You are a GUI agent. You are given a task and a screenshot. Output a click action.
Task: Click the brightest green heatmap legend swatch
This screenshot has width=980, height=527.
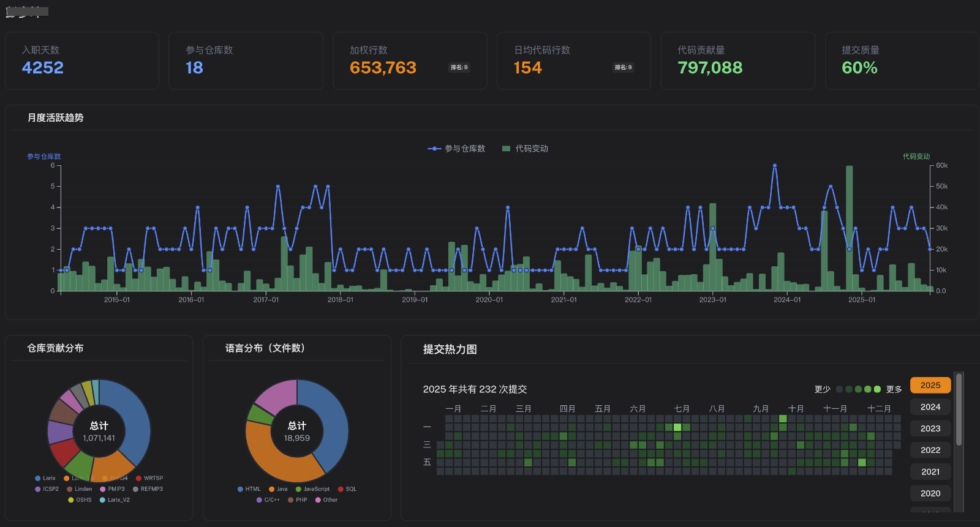(x=877, y=389)
